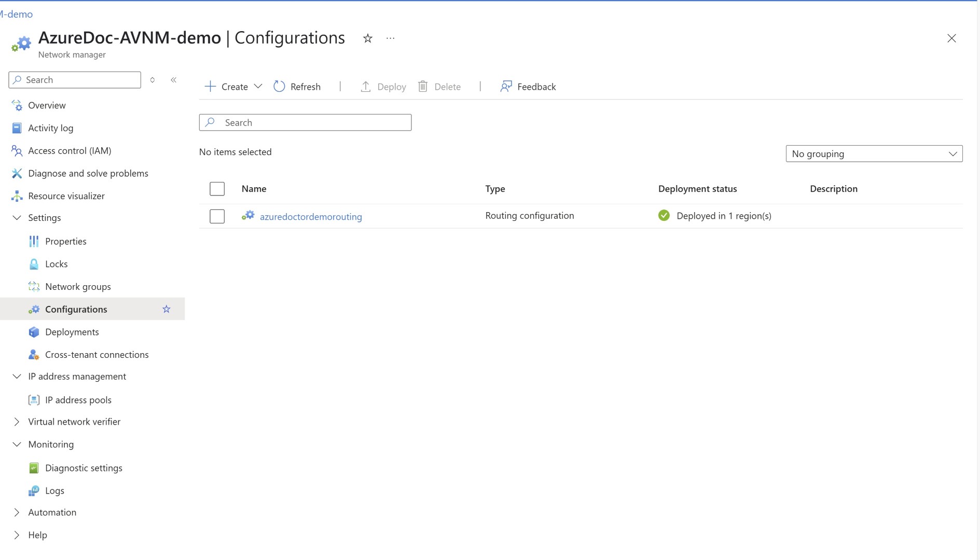Click the sidebar Search field

(75, 80)
